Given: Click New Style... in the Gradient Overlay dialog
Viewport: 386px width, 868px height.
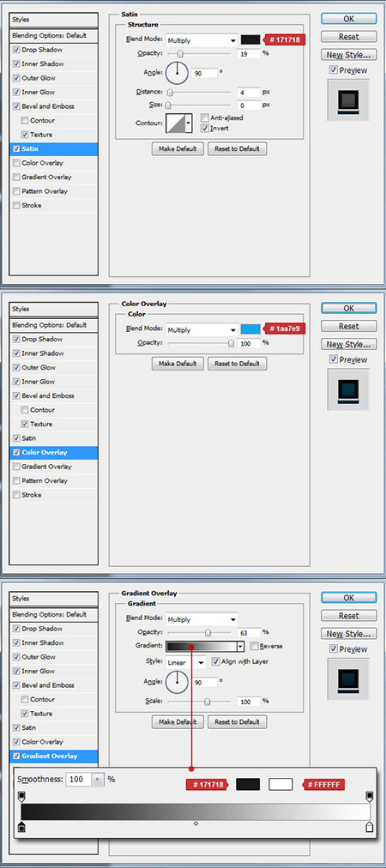Looking at the screenshot, I should (348, 634).
